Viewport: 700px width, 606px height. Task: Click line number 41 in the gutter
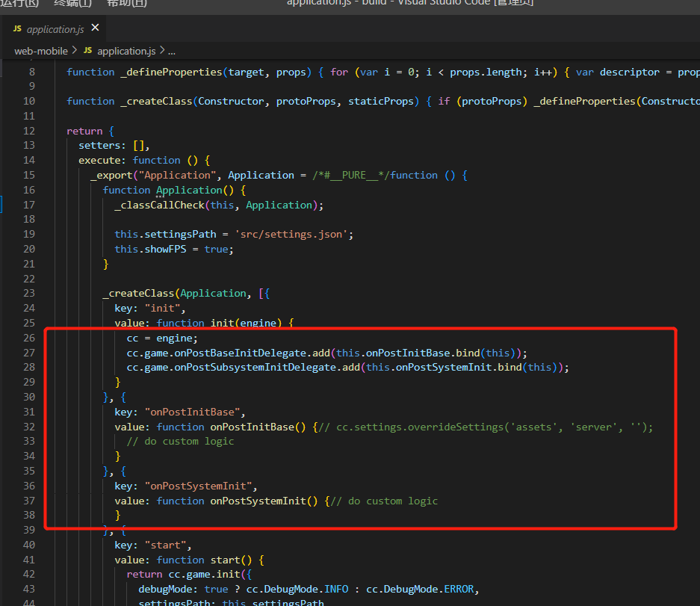29,560
